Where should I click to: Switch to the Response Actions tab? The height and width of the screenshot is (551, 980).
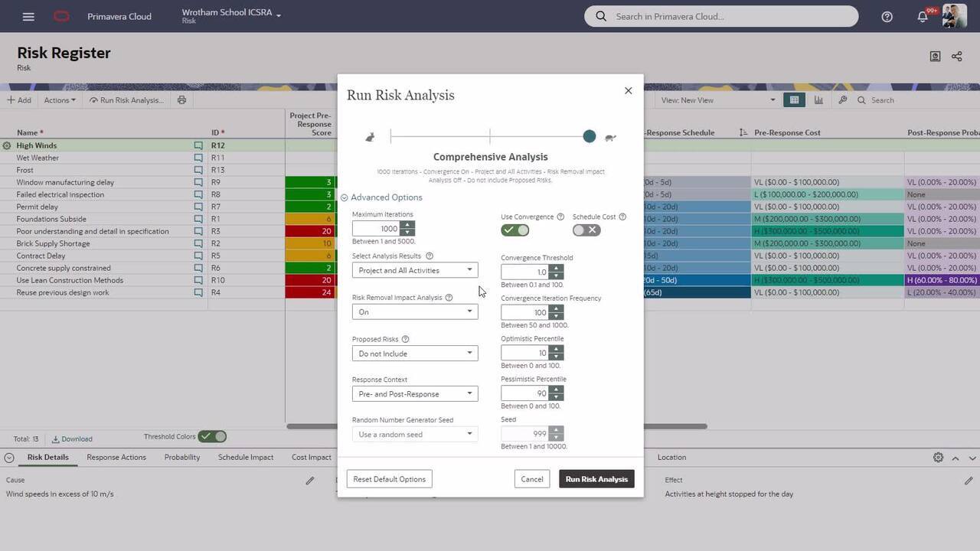pyautogui.click(x=116, y=458)
